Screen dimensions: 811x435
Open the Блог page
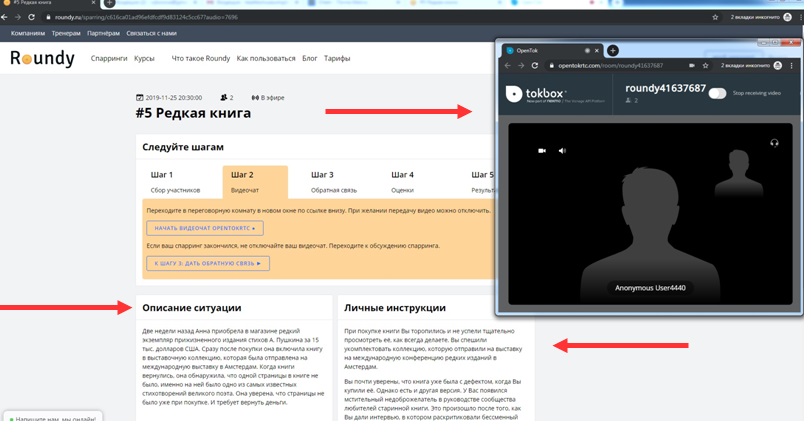(310, 58)
